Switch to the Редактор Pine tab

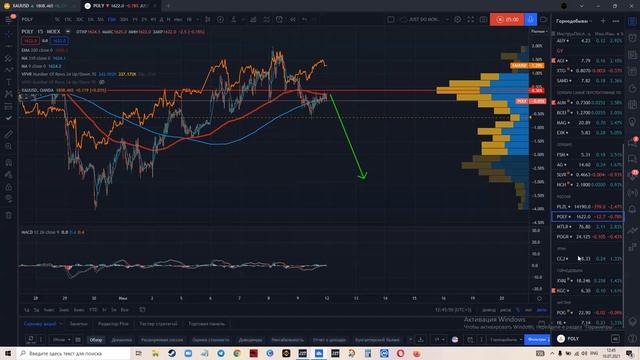coord(113,324)
